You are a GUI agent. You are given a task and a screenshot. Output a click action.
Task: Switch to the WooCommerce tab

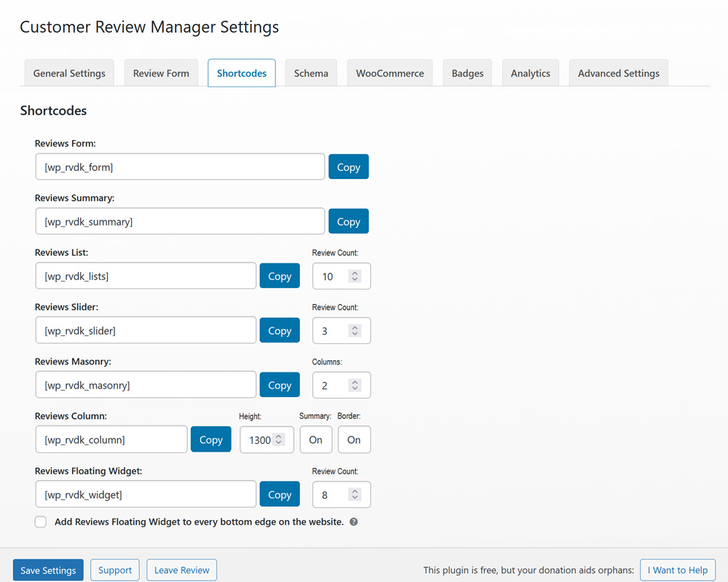point(389,73)
